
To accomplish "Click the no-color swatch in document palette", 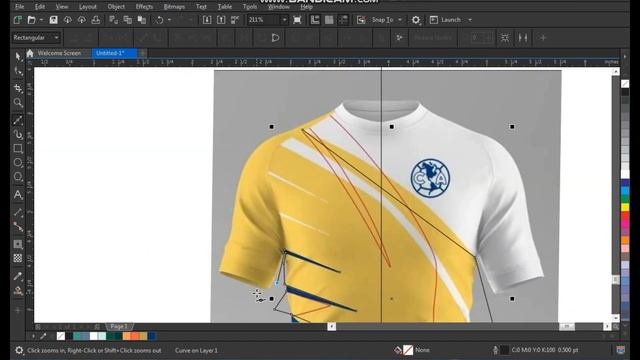I will click(x=61, y=336).
